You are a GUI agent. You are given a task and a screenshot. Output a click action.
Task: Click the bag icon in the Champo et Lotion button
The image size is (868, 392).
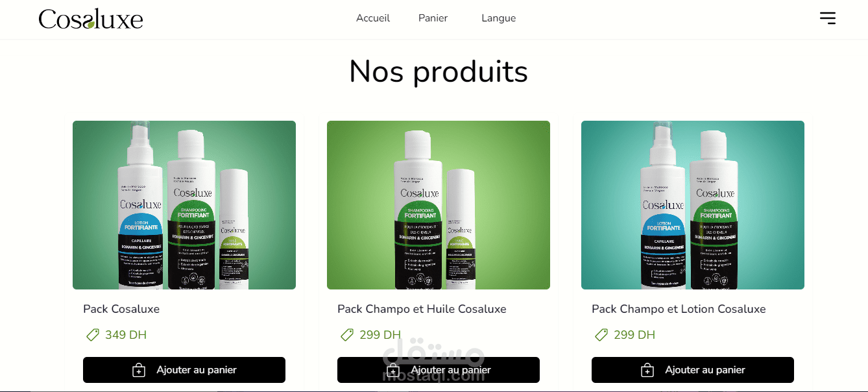pyautogui.click(x=647, y=370)
